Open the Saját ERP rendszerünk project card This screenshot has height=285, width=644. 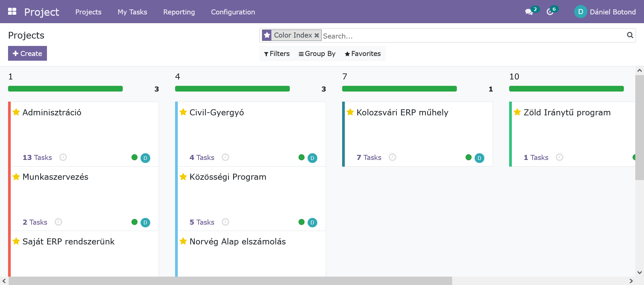pyautogui.click(x=84, y=254)
